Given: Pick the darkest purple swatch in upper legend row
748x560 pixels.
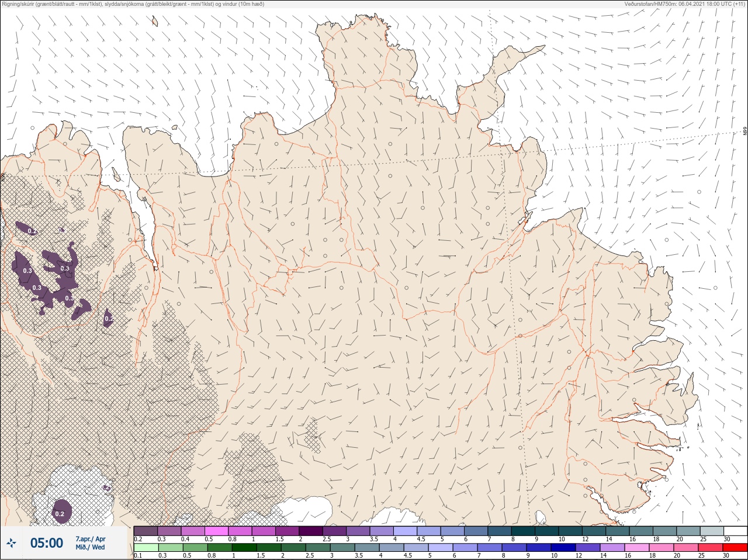Looking at the screenshot, I should click(311, 531).
